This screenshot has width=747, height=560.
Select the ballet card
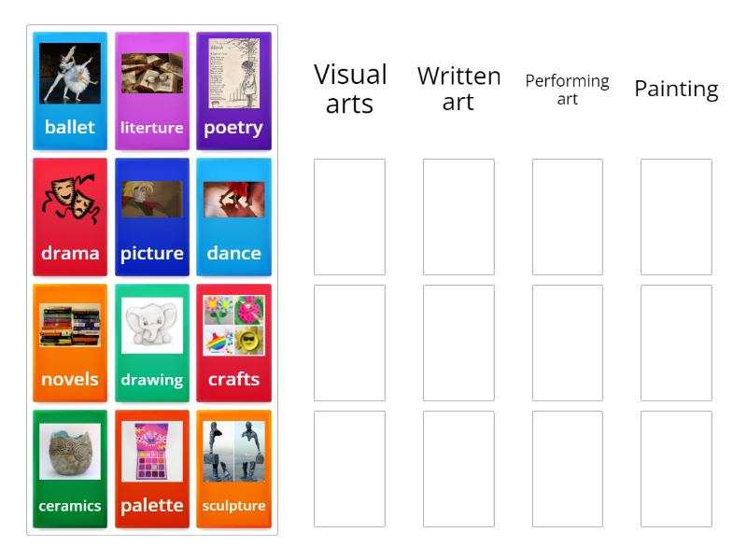coord(70,89)
